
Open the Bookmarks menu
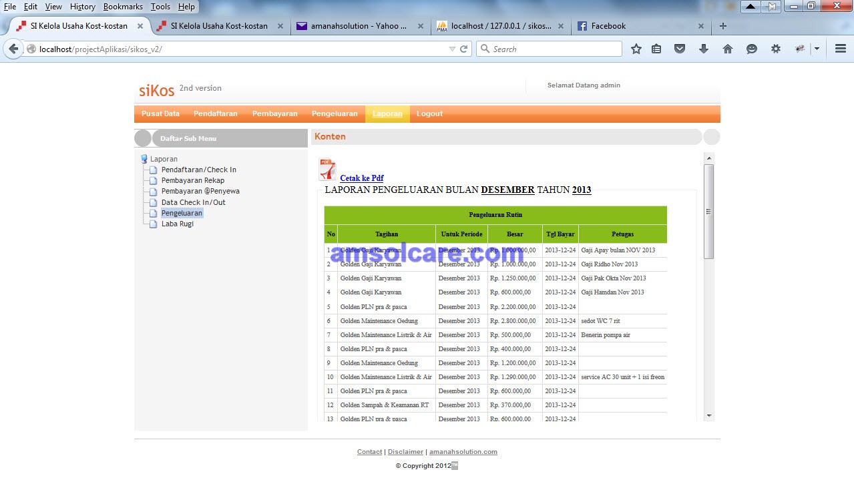click(123, 7)
